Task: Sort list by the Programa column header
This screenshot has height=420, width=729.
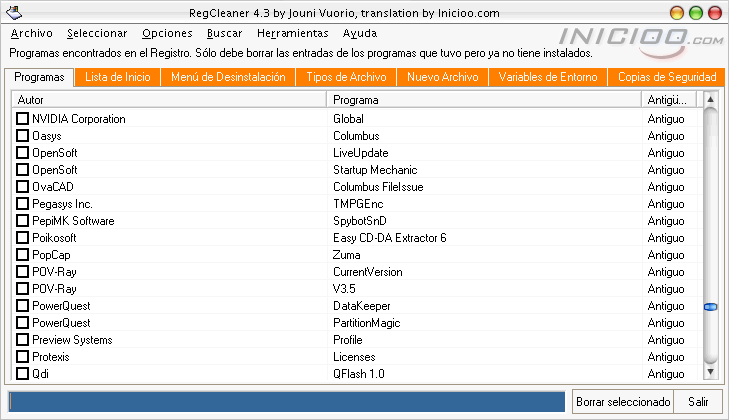Action: pyautogui.click(x=484, y=100)
